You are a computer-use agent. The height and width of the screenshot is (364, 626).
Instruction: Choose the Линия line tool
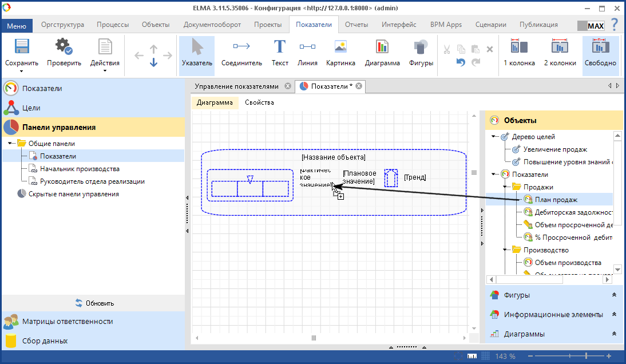click(x=307, y=53)
